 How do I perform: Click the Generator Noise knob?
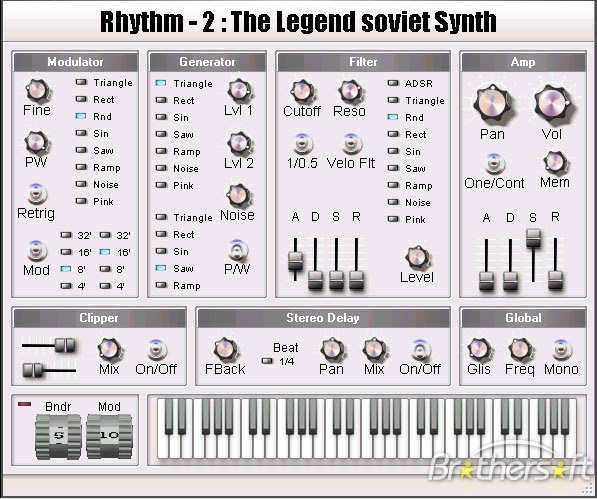pyautogui.click(x=239, y=196)
